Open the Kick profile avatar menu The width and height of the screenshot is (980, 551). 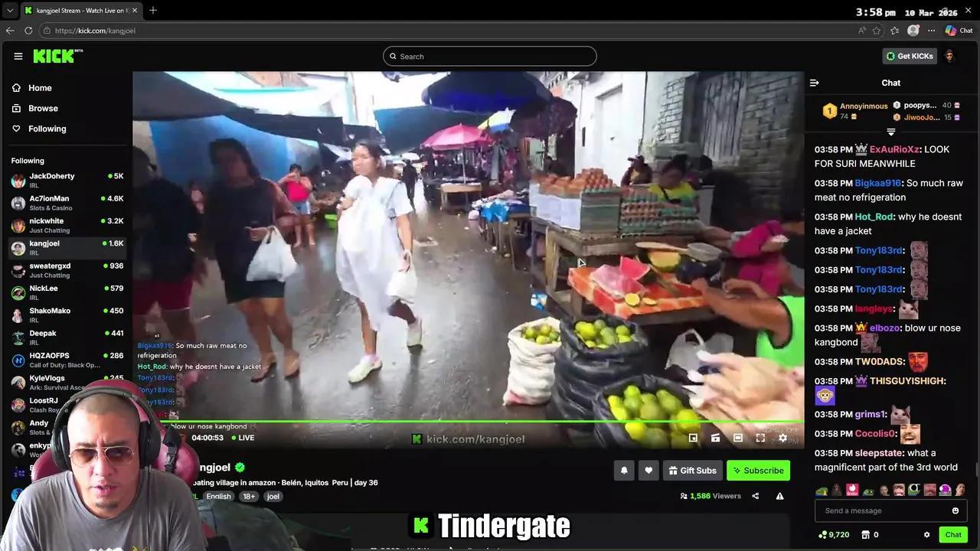949,56
